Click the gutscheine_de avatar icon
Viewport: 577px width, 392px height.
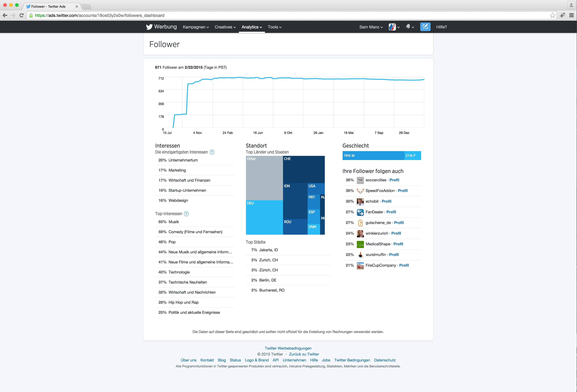(360, 223)
